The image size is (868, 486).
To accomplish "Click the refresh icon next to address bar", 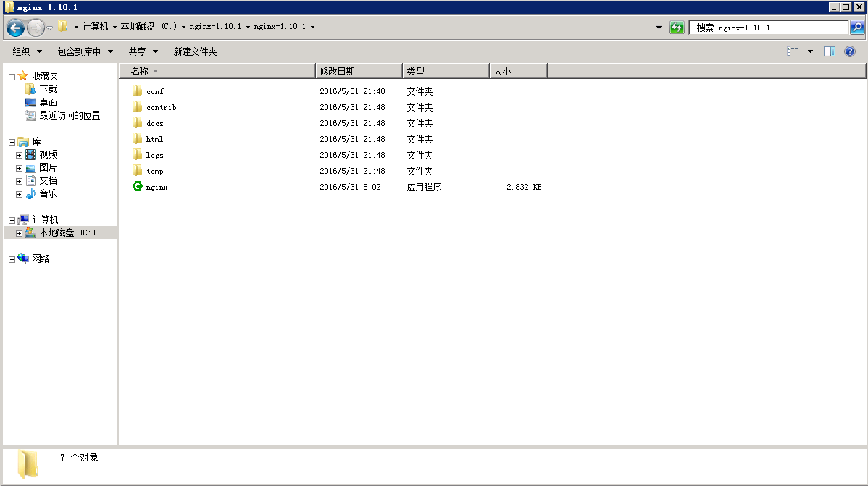I will (677, 27).
